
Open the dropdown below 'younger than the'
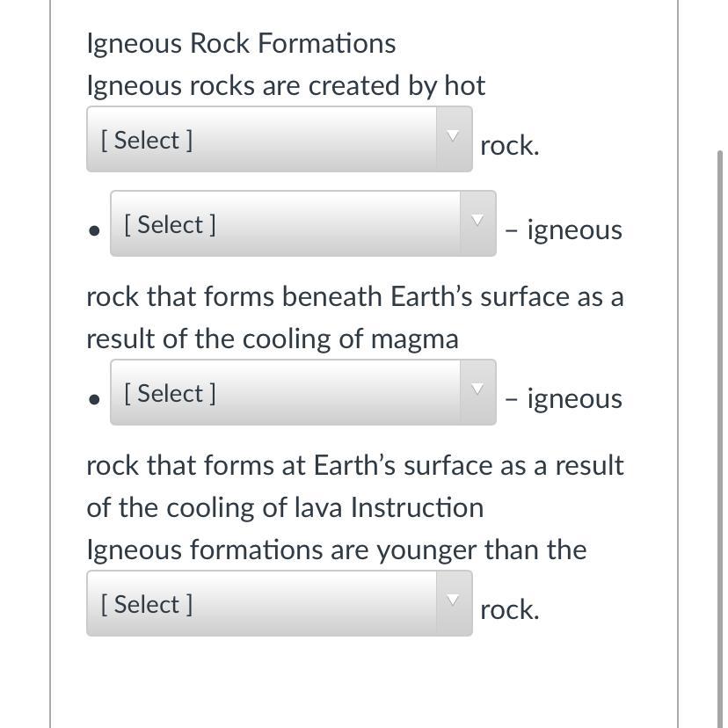pyautogui.click(x=264, y=604)
